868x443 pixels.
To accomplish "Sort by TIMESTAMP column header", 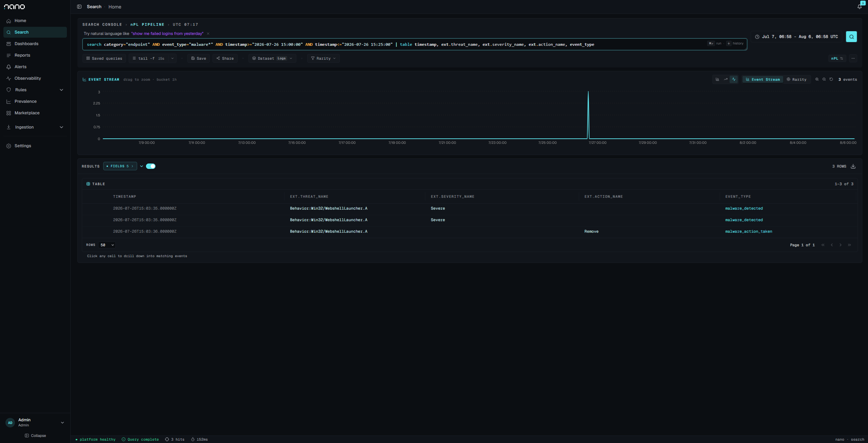I will 125,197.
